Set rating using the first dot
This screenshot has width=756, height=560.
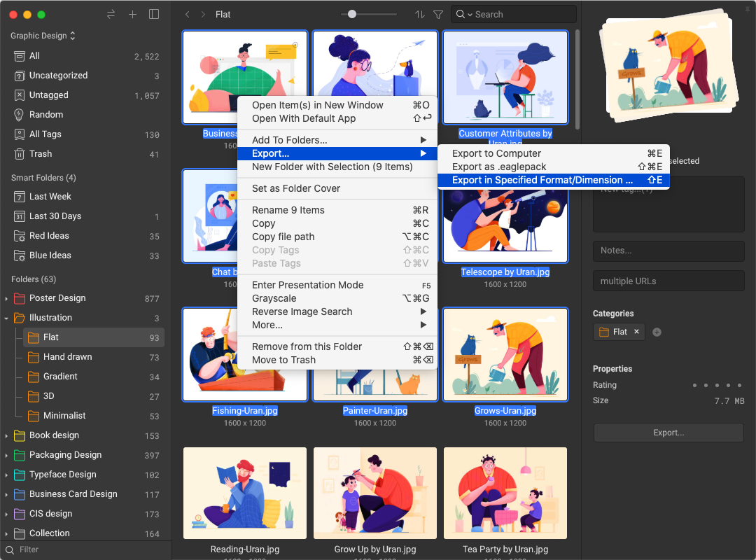pos(695,386)
